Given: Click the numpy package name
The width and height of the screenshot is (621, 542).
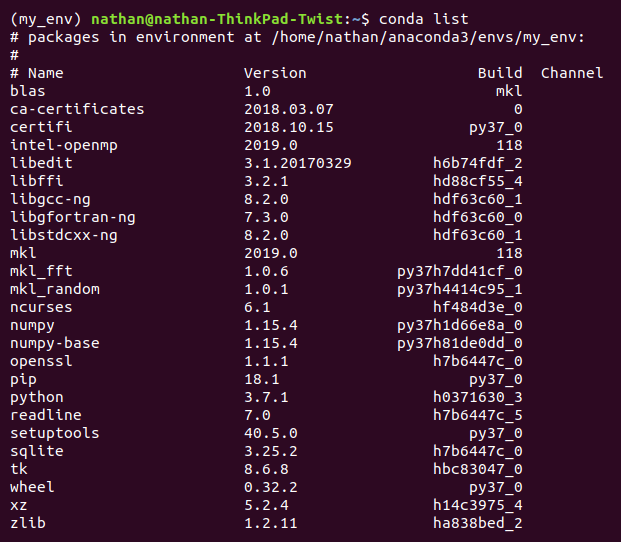Looking at the screenshot, I should [32, 325].
